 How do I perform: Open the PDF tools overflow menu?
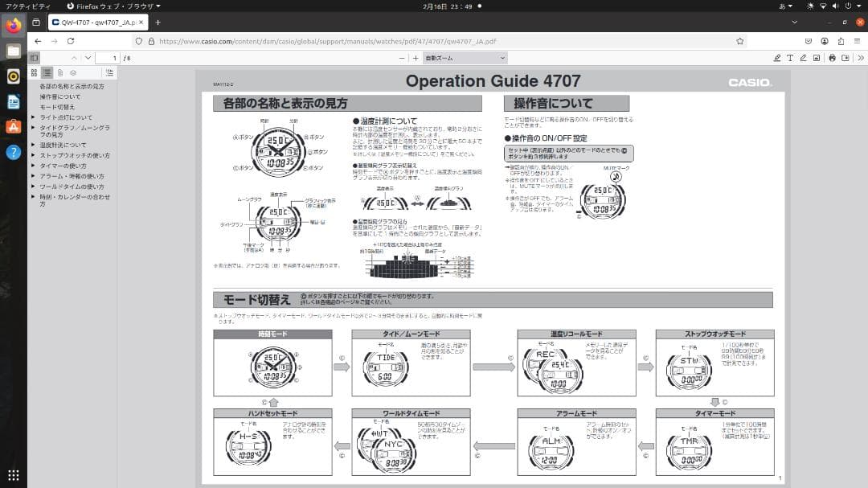(861, 58)
